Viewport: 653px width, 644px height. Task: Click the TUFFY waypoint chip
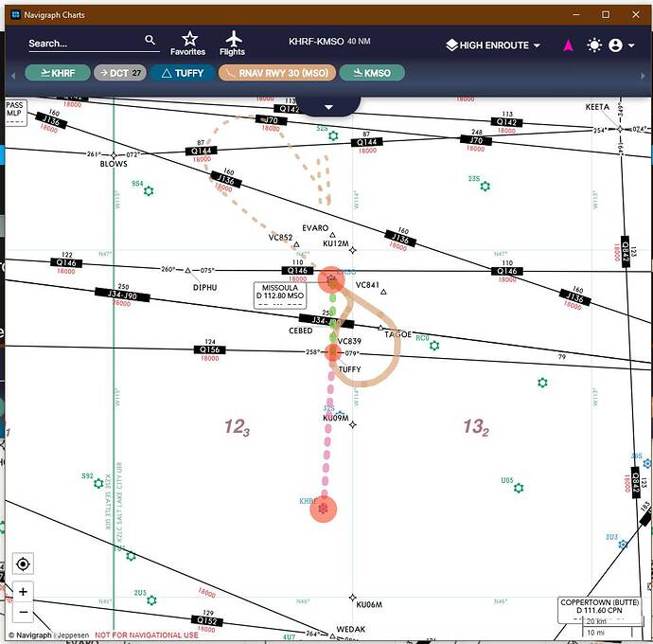182,73
